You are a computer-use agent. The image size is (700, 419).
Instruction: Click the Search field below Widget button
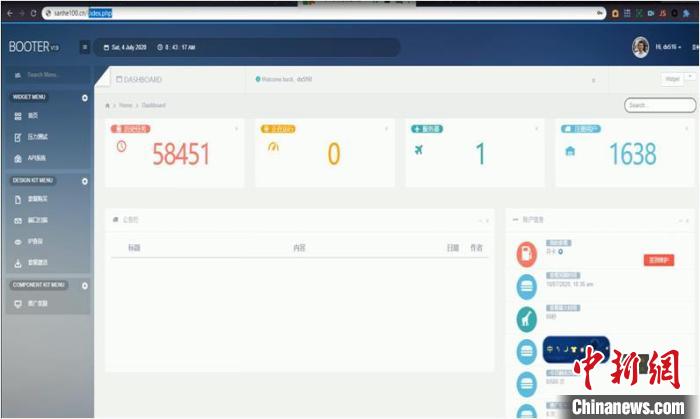pos(660,105)
